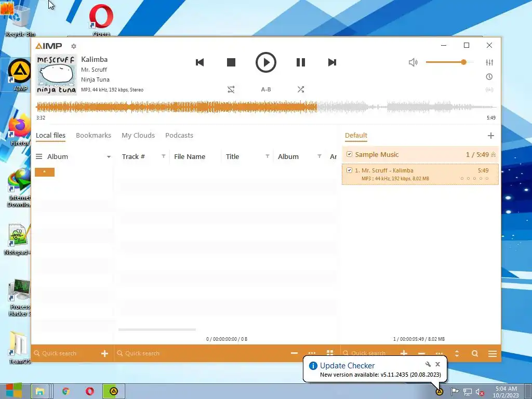Open the Windows Start button
This screenshot has width=532, height=399.
(x=14, y=391)
